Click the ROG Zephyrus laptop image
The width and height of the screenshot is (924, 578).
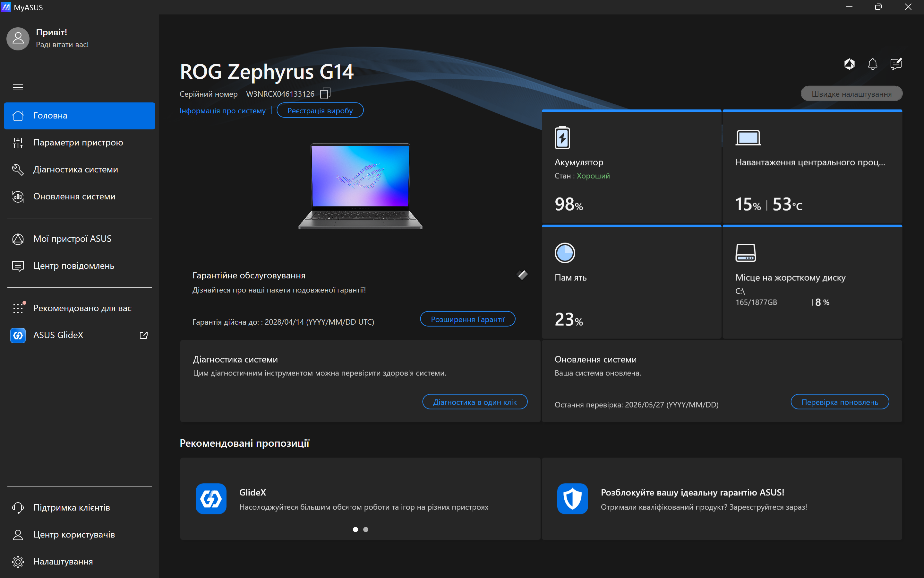click(x=360, y=186)
